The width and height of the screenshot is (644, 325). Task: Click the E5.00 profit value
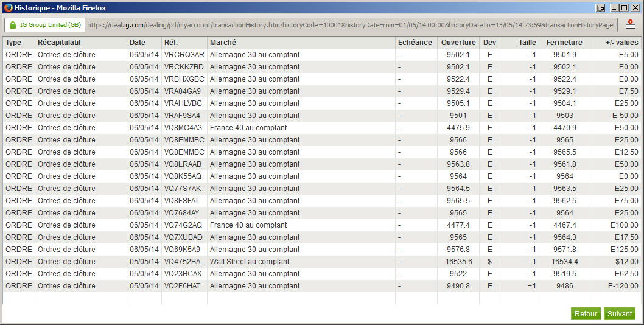click(x=629, y=55)
